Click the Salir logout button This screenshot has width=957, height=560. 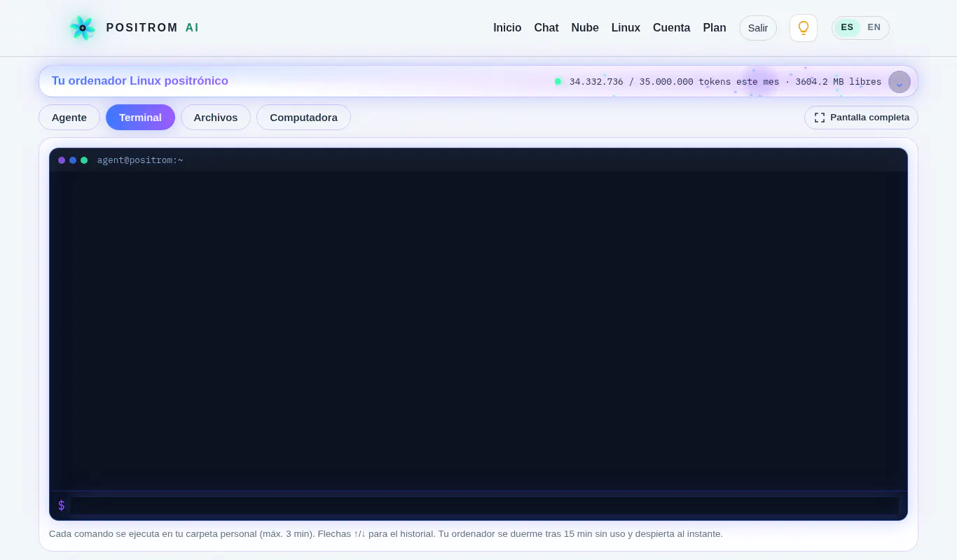tap(758, 28)
